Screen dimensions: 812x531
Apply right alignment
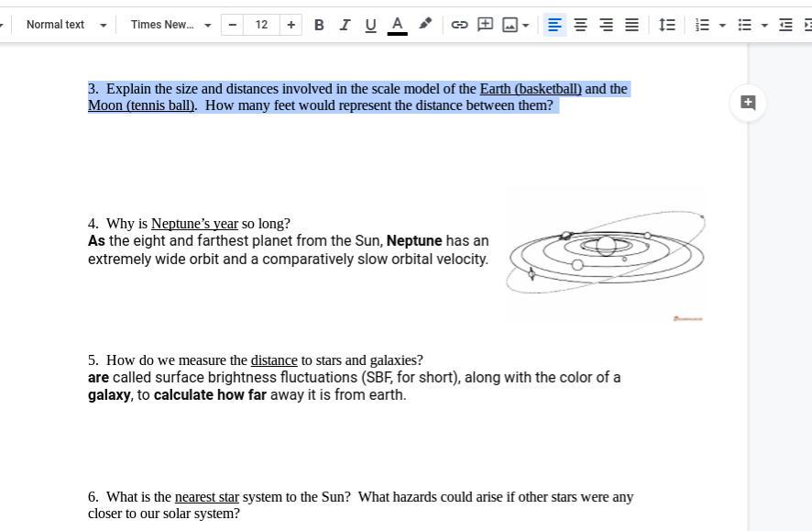[606, 25]
